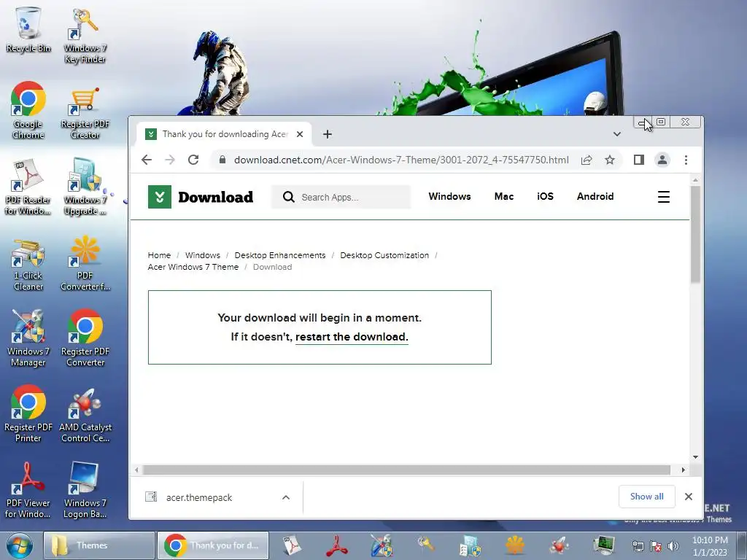The width and height of the screenshot is (747, 560).
Task: View site information via lock icon
Action: (x=222, y=160)
